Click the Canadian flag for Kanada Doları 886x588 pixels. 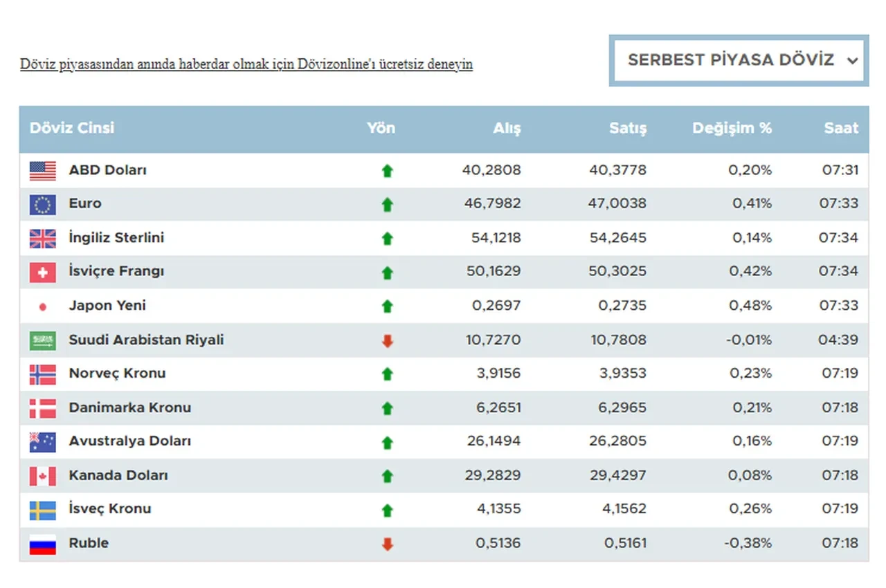coord(42,476)
